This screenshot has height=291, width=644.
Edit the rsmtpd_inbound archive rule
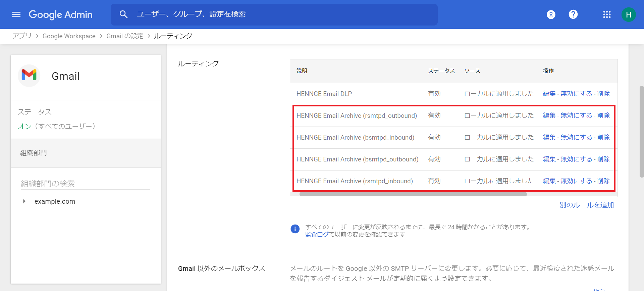[549, 181]
